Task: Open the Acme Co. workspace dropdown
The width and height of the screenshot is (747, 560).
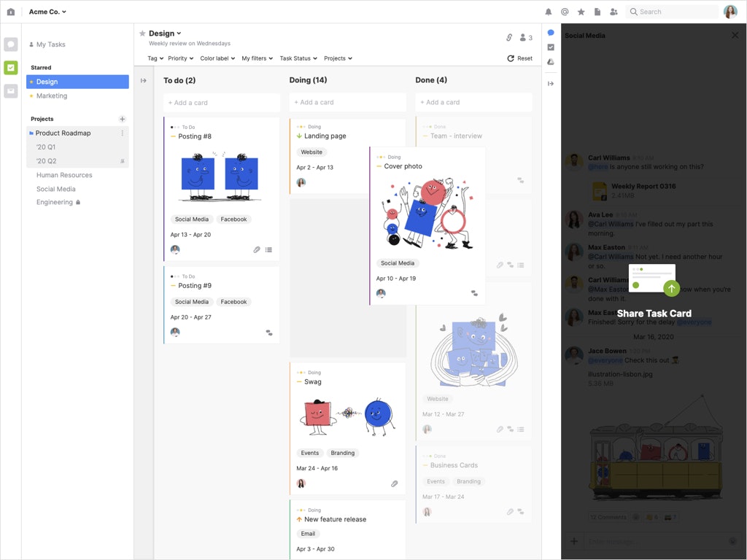Action: tap(47, 12)
